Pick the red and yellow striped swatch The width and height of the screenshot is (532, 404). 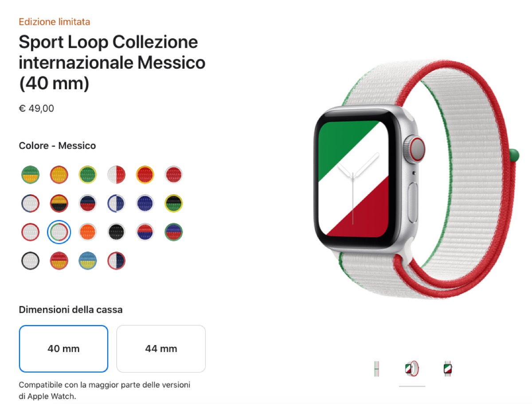click(x=59, y=260)
